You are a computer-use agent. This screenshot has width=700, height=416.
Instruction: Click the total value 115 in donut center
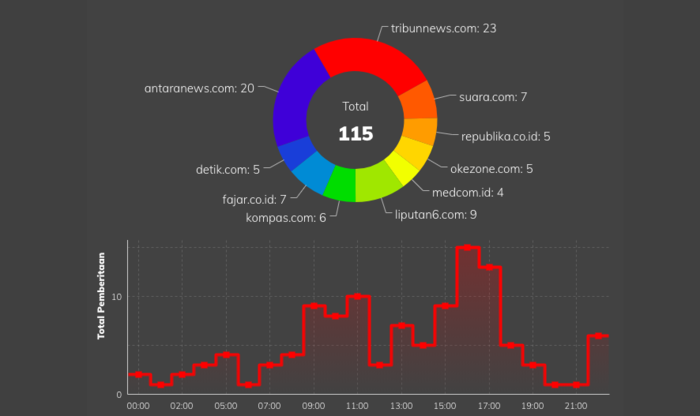click(x=355, y=134)
